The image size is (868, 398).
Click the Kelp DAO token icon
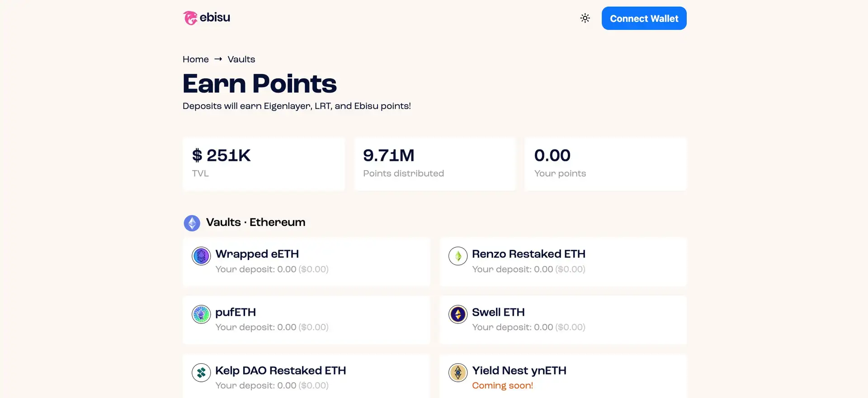201,373
